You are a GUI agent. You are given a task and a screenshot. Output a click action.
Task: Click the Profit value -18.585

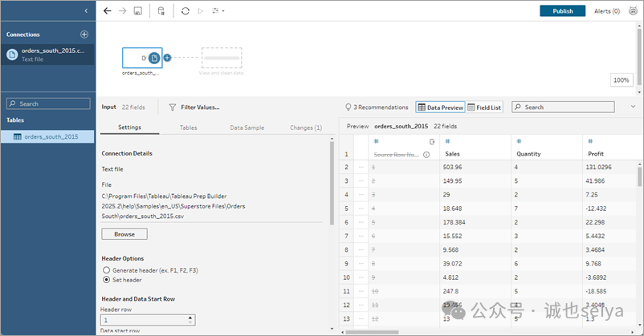(596, 291)
